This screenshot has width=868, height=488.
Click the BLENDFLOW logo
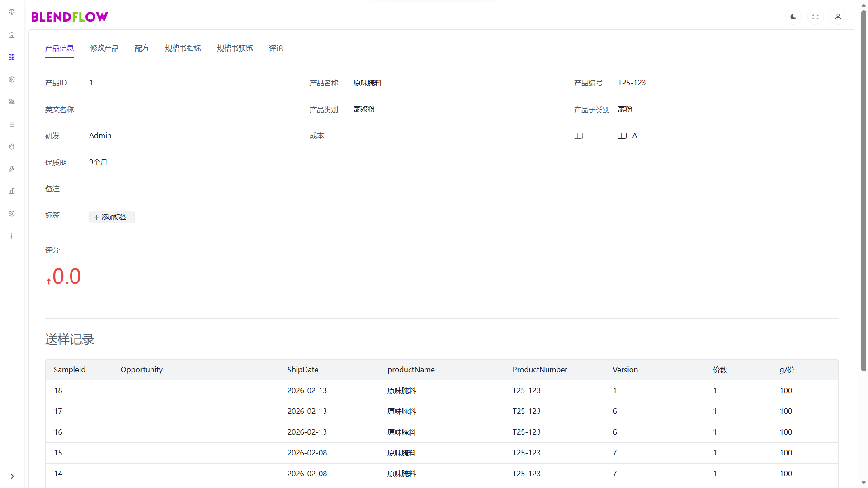click(70, 17)
